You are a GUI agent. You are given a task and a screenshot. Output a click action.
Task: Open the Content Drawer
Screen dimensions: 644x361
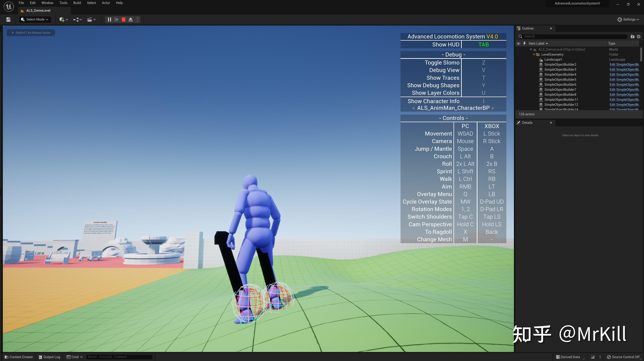point(19,357)
